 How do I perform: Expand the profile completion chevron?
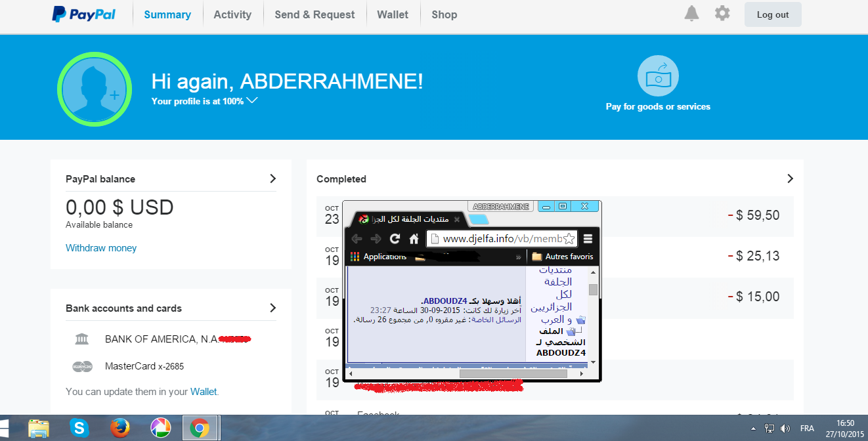(252, 101)
